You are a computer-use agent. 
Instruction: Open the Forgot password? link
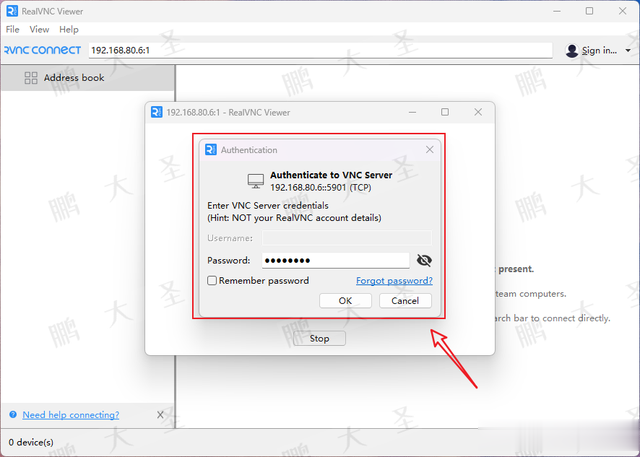pos(394,281)
